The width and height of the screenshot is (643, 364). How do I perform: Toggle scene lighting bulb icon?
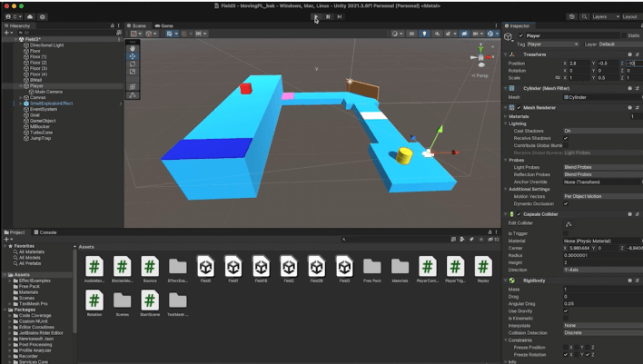424,34
